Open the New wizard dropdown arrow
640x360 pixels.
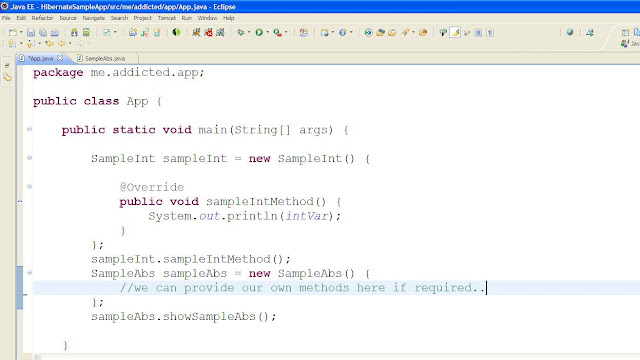point(21,33)
